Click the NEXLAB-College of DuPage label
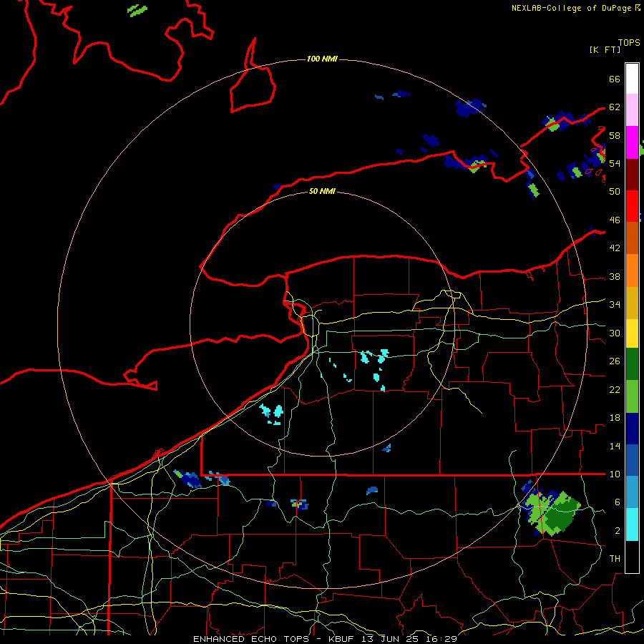The width and height of the screenshot is (644, 644). click(573, 8)
